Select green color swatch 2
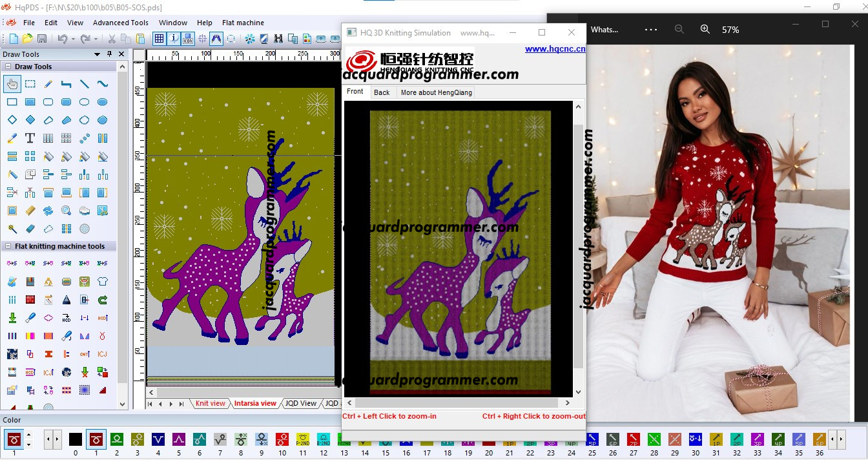Viewport: 868px width, 460px height. point(117,440)
